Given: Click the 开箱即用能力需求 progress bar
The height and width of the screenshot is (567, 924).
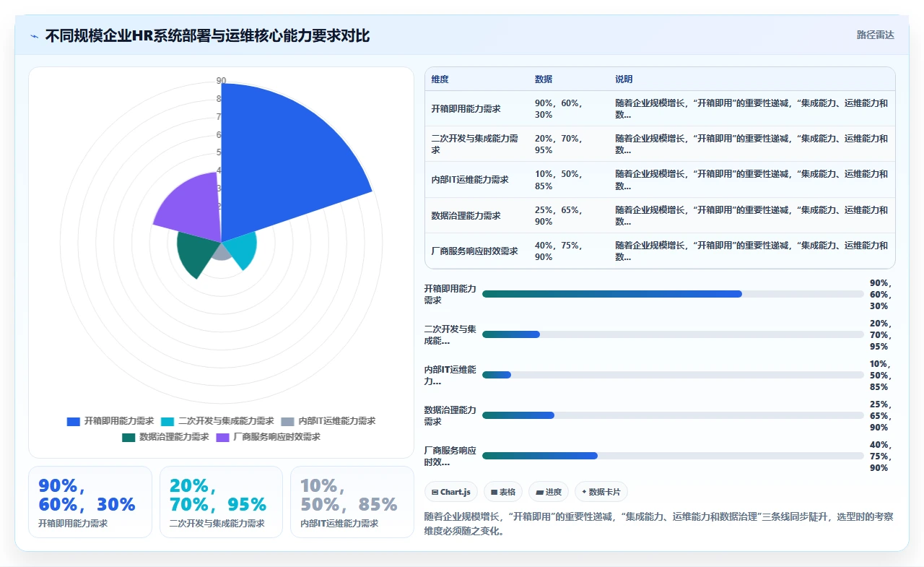Looking at the screenshot, I should click(673, 294).
